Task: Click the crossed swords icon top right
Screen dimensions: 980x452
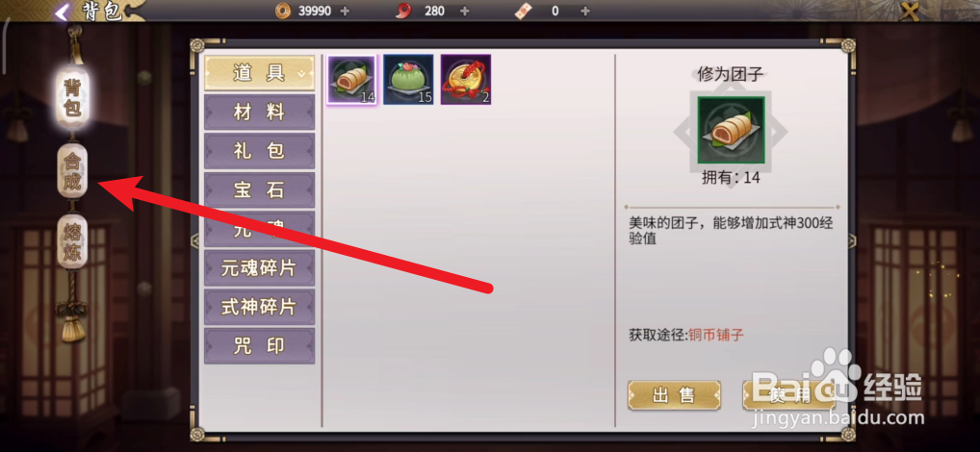Action: pyautogui.click(x=910, y=12)
